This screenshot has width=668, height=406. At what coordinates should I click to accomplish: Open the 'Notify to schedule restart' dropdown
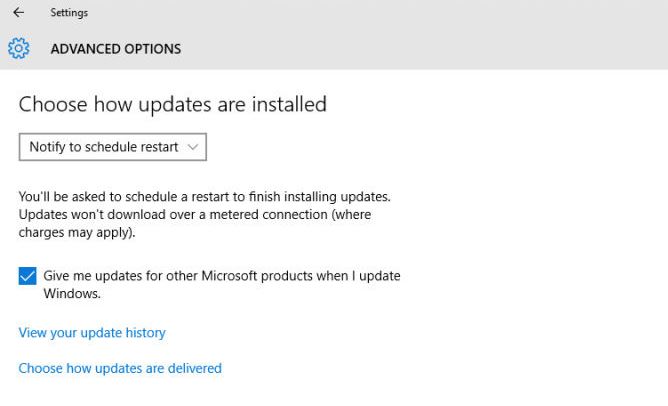click(112, 147)
